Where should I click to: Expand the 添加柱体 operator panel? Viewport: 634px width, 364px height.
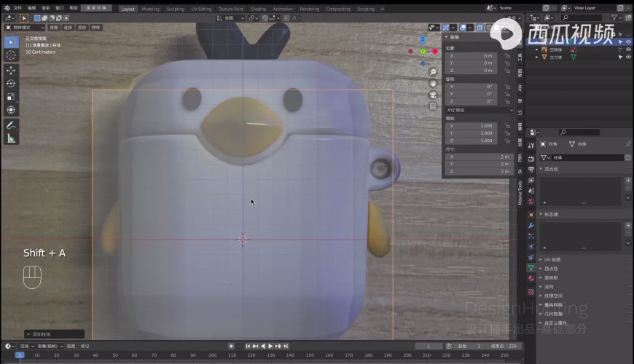(54, 334)
